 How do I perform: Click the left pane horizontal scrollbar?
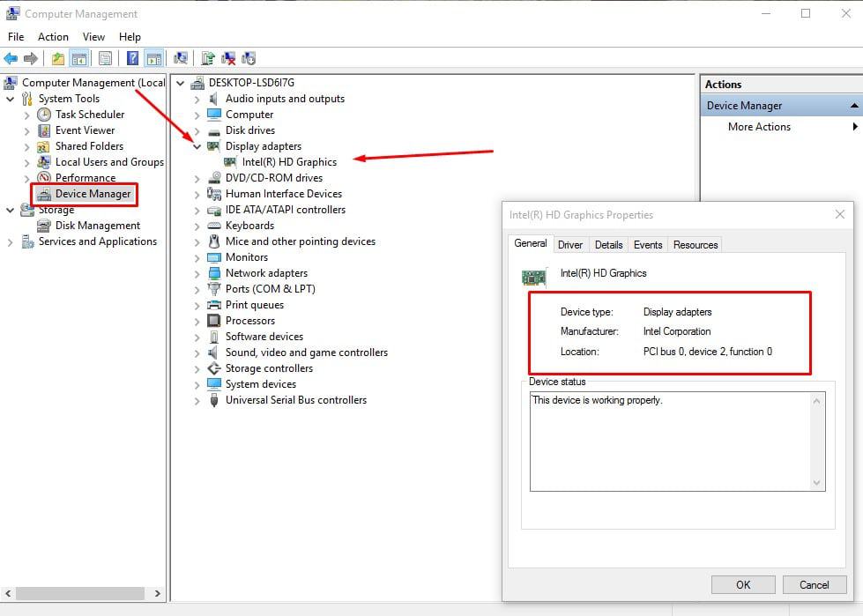(x=84, y=594)
